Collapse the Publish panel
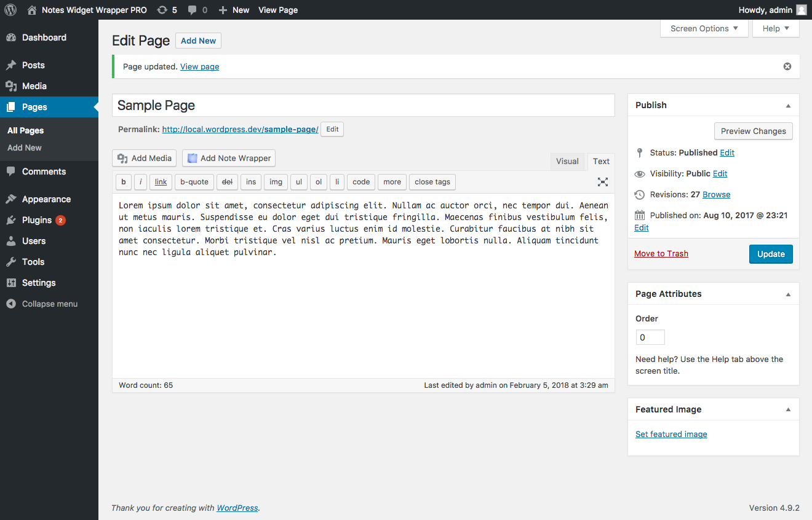 [x=788, y=105]
